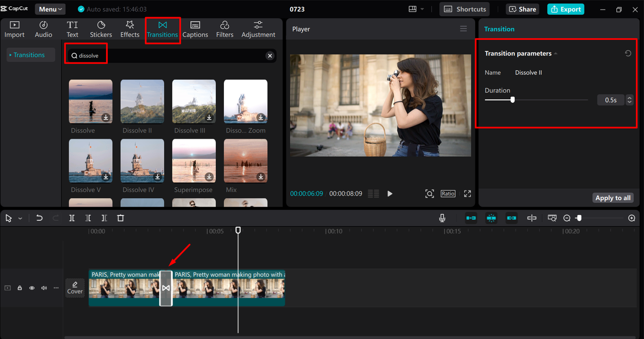Toggle track linkage
Screen dimensions: 644x339
(512, 218)
